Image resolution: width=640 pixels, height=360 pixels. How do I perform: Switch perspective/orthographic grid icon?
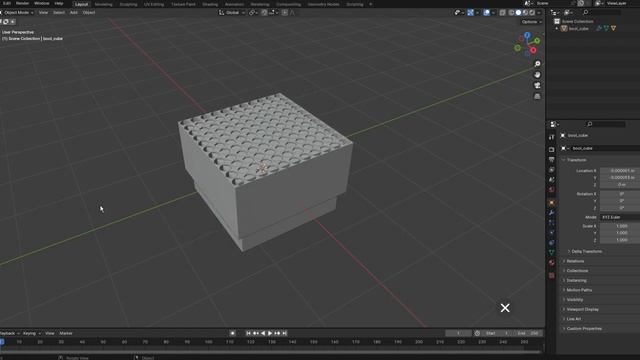537,96
